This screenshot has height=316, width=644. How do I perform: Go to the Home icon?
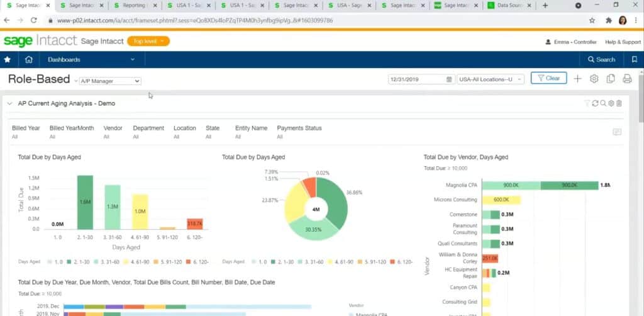click(x=29, y=60)
